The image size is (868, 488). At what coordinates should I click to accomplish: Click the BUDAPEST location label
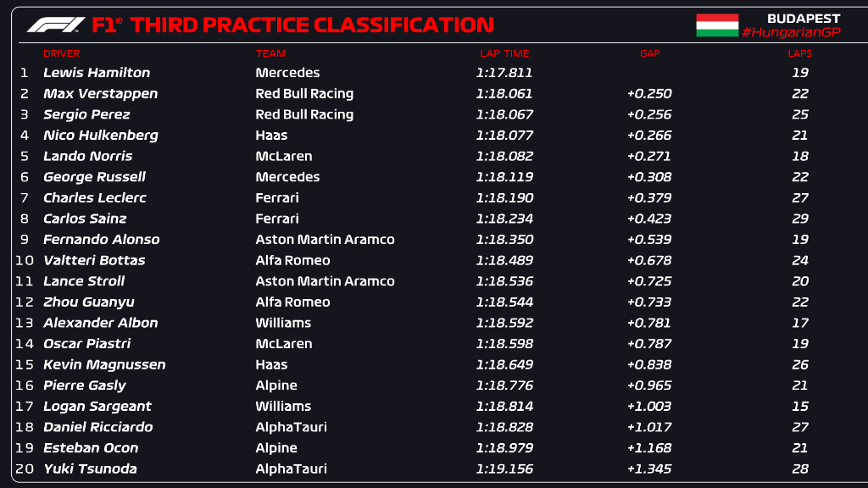coord(804,19)
